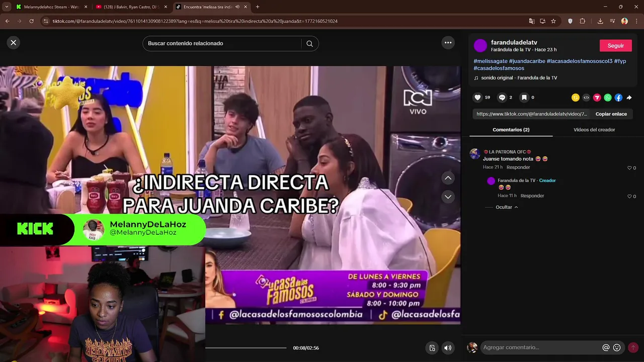Send to friends with the red paper-plane icon

(x=597, y=98)
